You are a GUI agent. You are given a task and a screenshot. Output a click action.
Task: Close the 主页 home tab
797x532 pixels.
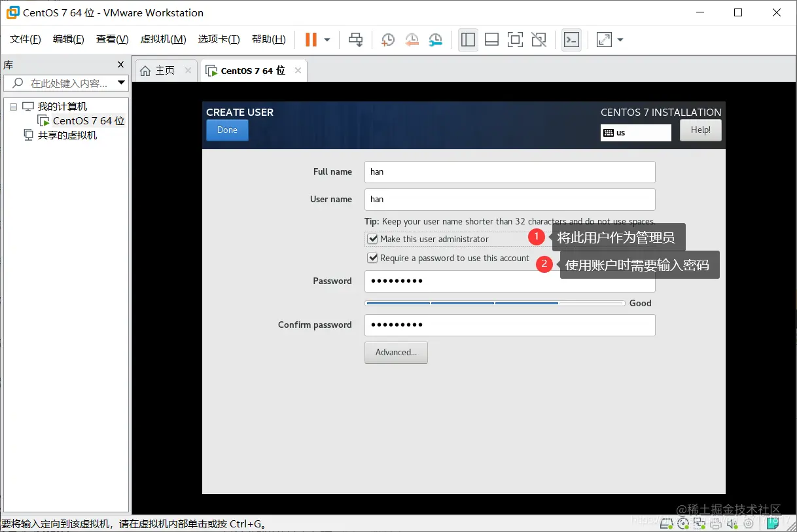point(188,70)
